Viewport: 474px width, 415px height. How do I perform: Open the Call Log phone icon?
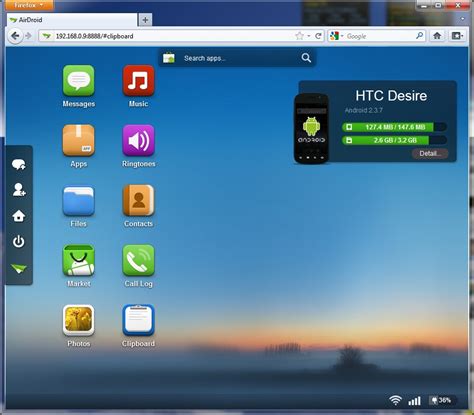click(x=138, y=260)
